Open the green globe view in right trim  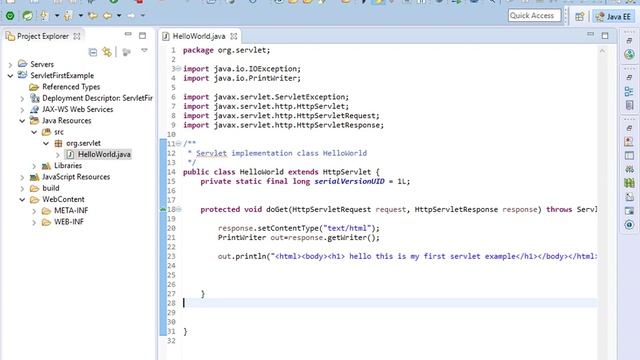(629, 54)
